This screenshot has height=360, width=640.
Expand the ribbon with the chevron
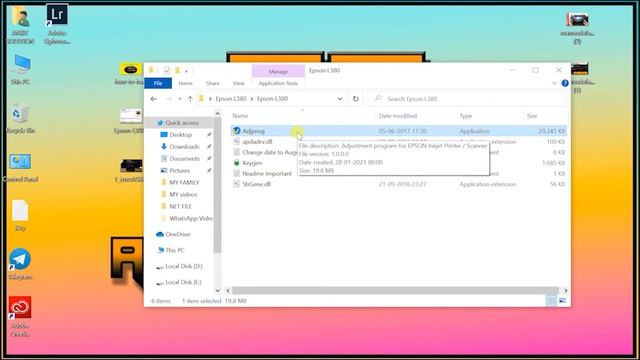[x=554, y=83]
